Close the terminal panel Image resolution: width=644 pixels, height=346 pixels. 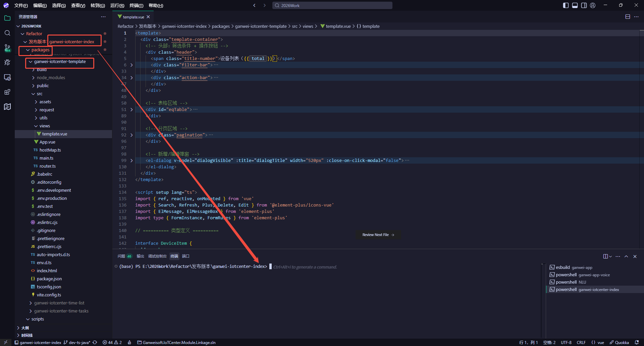tap(635, 256)
